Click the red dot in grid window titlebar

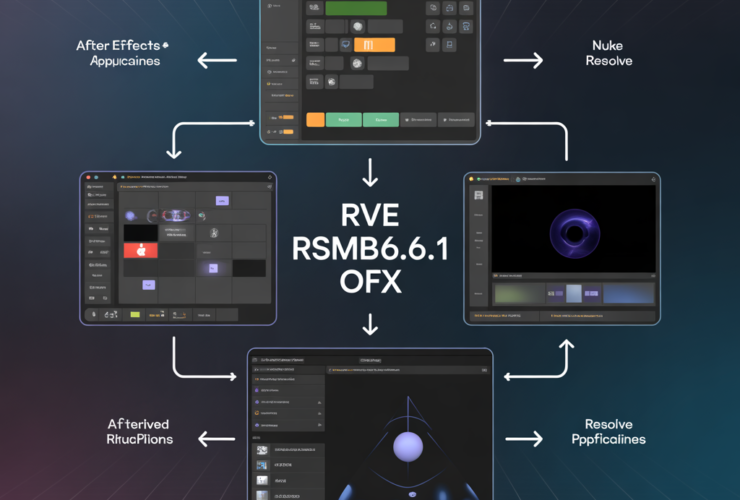(88, 177)
